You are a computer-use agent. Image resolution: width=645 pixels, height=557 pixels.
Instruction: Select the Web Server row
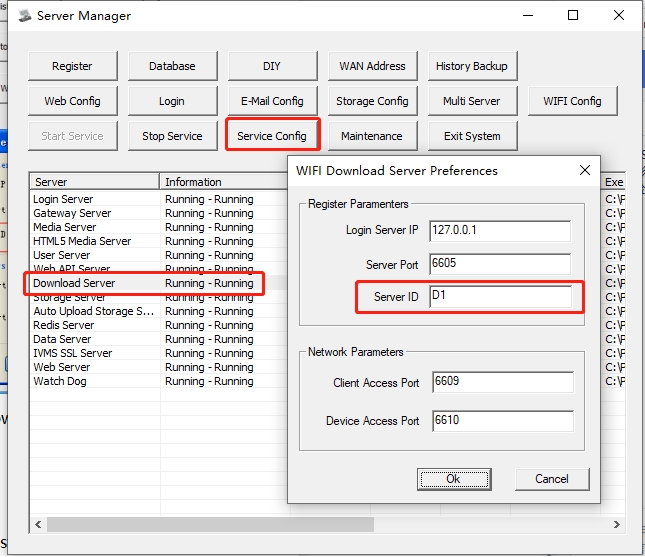pos(159,367)
